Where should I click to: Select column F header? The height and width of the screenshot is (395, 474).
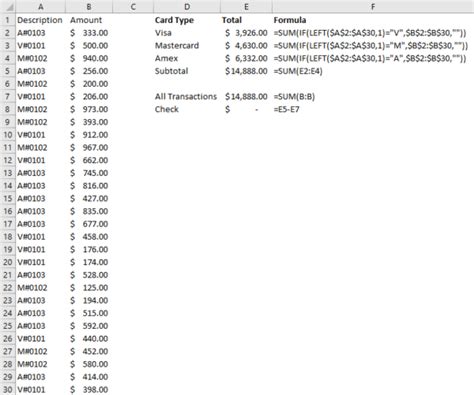373,7
